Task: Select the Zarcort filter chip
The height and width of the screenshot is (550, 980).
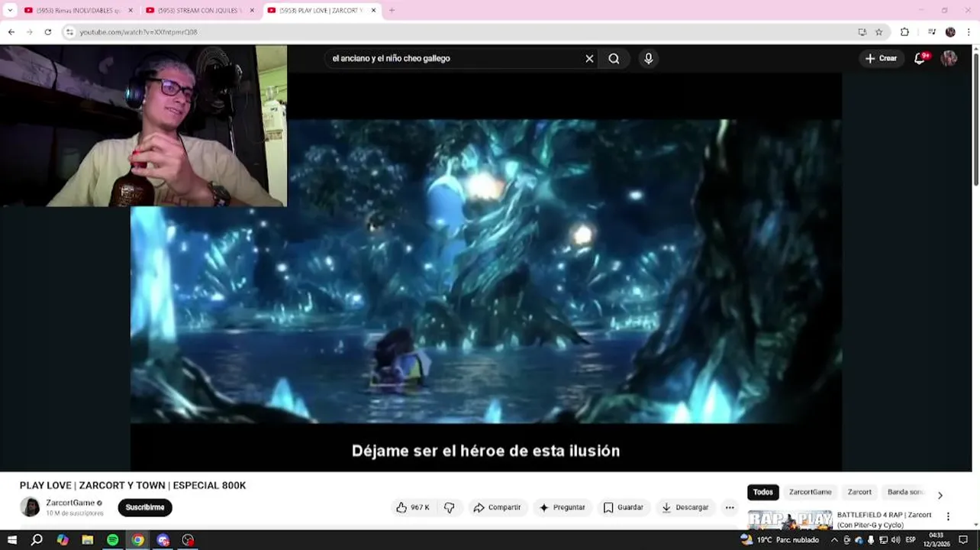Action: coord(859,492)
